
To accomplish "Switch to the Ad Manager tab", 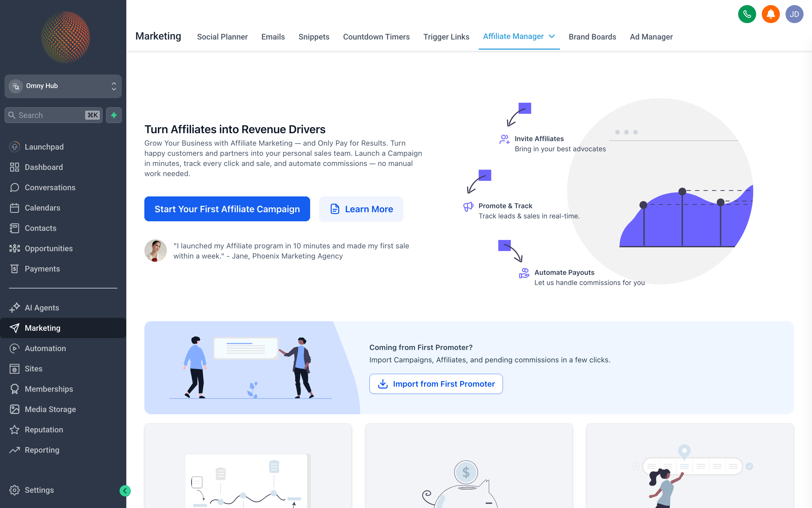I will click(651, 37).
